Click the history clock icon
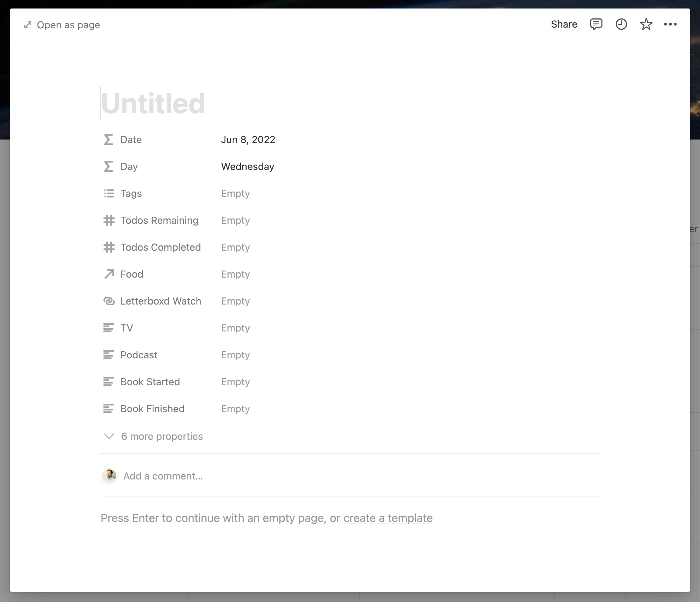700x602 pixels. [621, 24]
